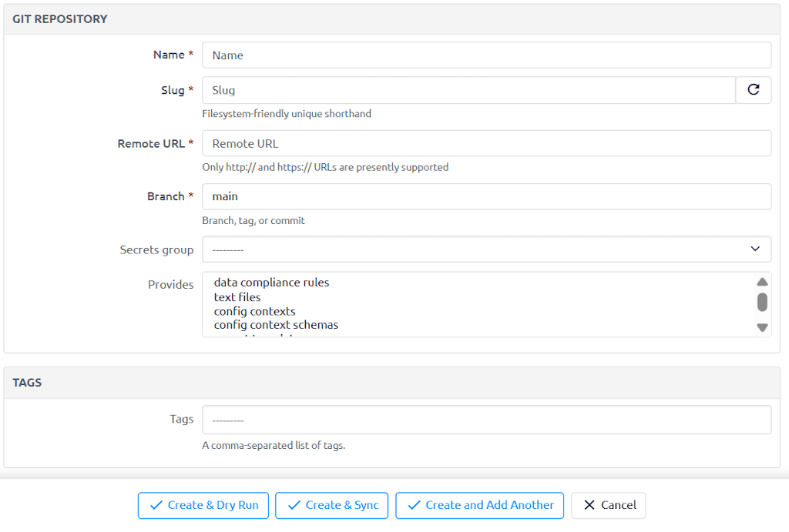The width and height of the screenshot is (789, 532).
Task: Open the Secrets group dropdown
Action: (x=478, y=249)
